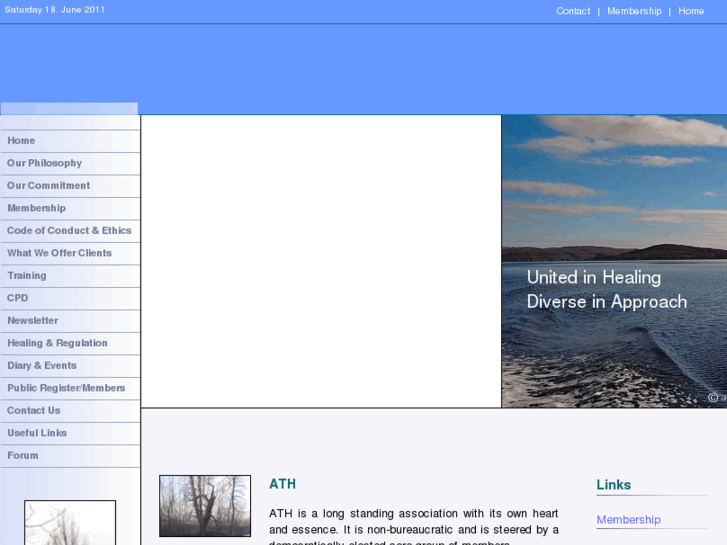Click the ATH heading

(282, 484)
